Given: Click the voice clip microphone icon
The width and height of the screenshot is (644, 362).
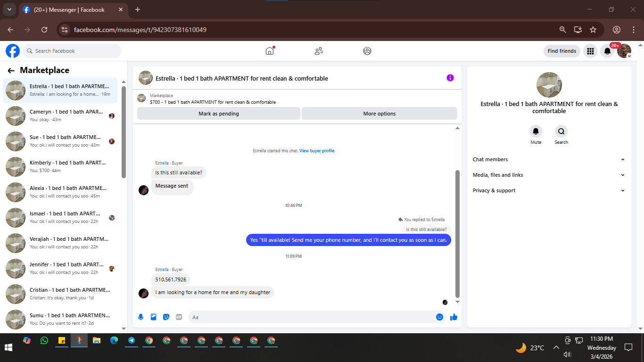Looking at the screenshot, I should (140, 317).
